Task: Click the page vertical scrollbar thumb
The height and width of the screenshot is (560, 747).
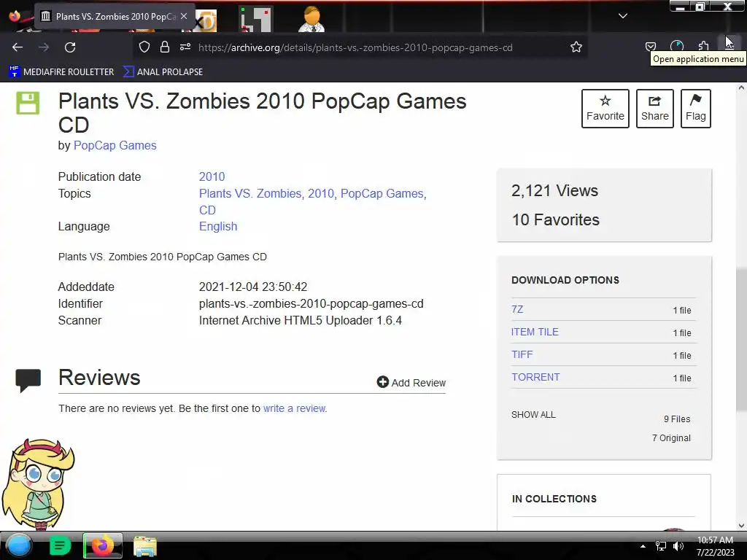Action: pos(741,339)
